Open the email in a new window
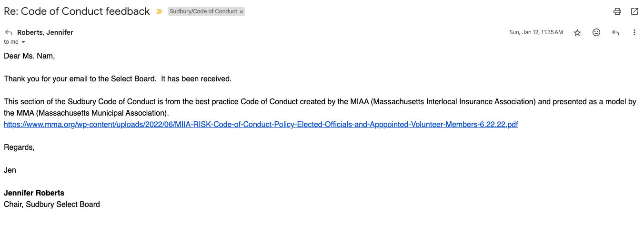The image size is (644, 225). tap(634, 11)
